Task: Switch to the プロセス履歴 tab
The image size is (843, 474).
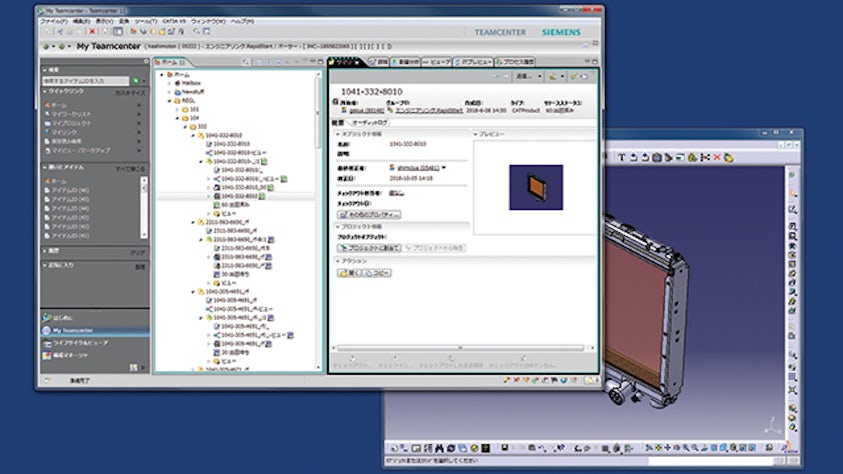Action: (515, 62)
